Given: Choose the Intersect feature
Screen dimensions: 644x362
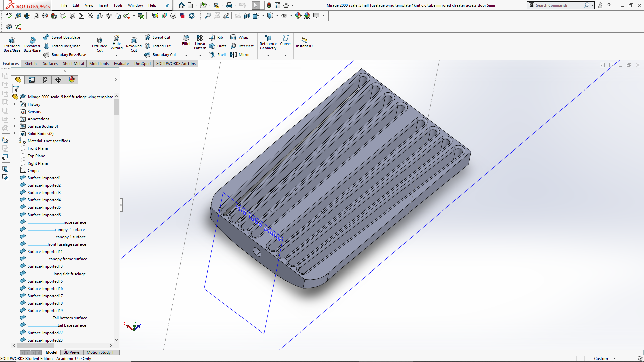Looking at the screenshot, I should pyautogui.click(x=242, y=46).
